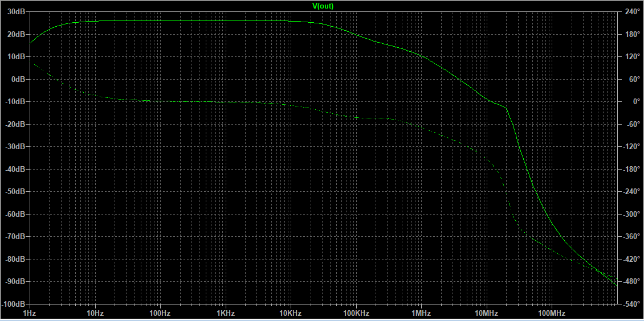Click the -70dB magnitude axis label
644x321 pixels.
[x=15, y=237]
